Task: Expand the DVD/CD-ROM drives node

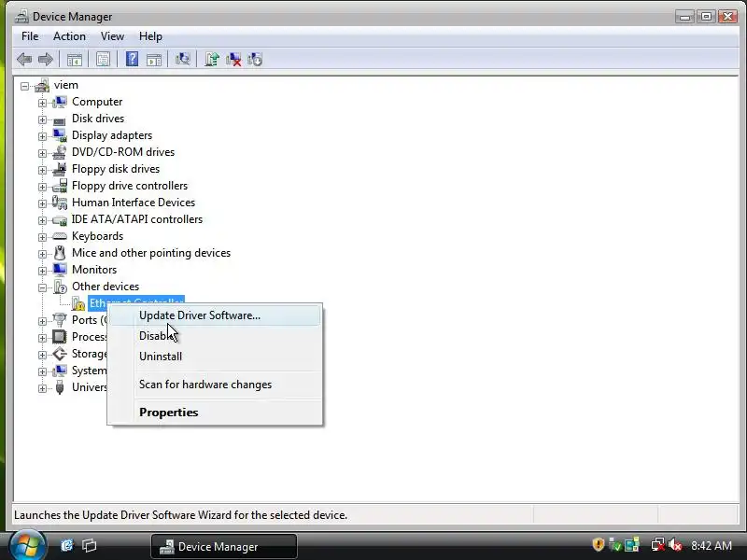Action: 42,153
